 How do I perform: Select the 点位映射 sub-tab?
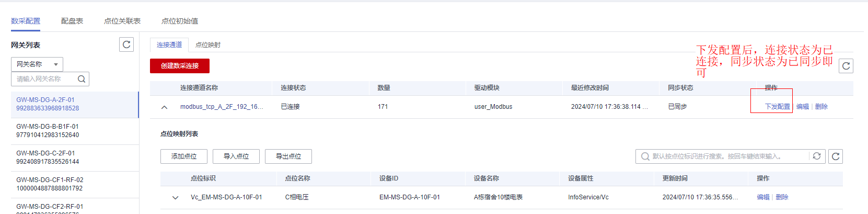point(208,45)
